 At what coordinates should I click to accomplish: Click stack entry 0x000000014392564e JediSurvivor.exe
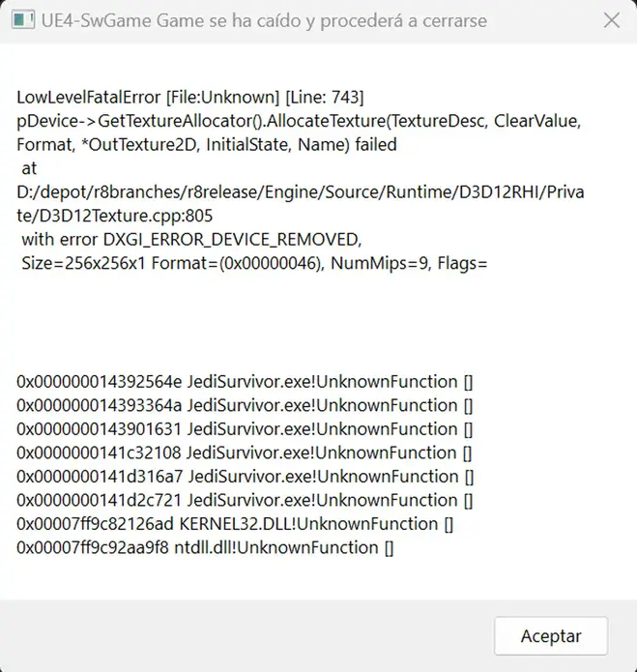[x=245, y=382]
